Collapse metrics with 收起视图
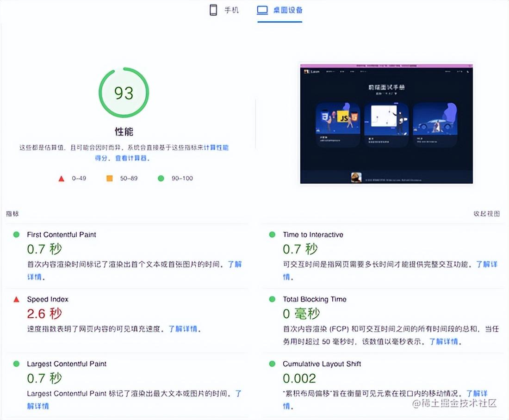 click(x=486, y=214)
